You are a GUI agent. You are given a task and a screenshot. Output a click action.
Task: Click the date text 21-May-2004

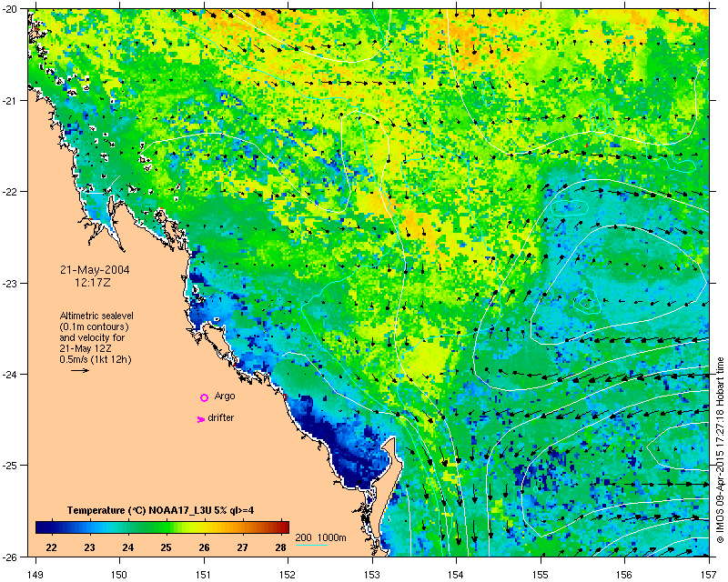(95, 270)
